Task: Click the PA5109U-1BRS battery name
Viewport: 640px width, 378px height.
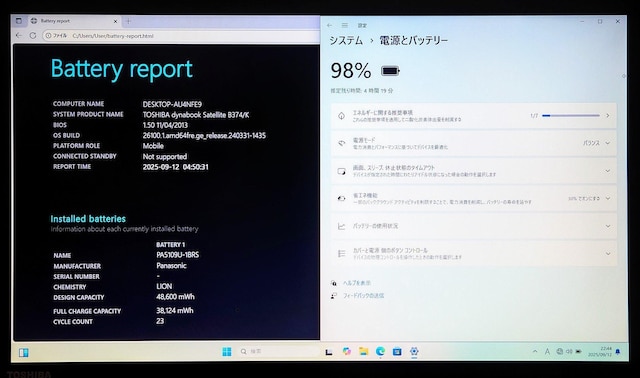Action: coord(178,255)
